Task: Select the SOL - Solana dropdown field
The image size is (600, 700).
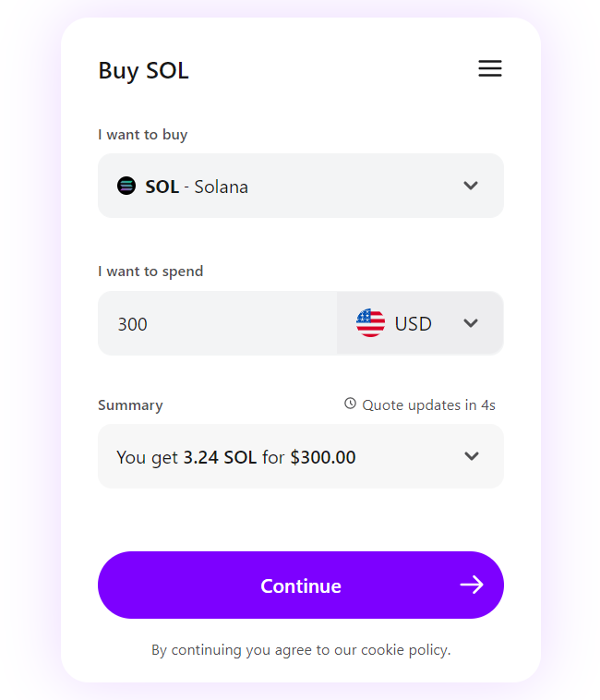Action: 301,186
